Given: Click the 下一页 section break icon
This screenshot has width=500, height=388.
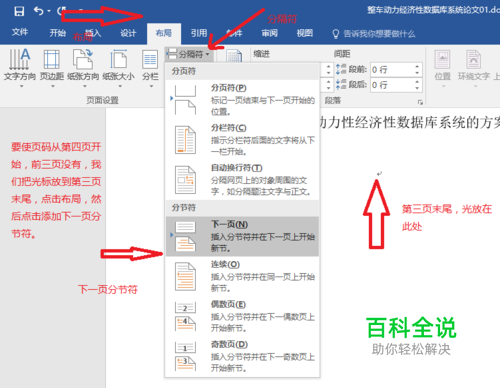Looking at the screenshot, I should 185,236.
